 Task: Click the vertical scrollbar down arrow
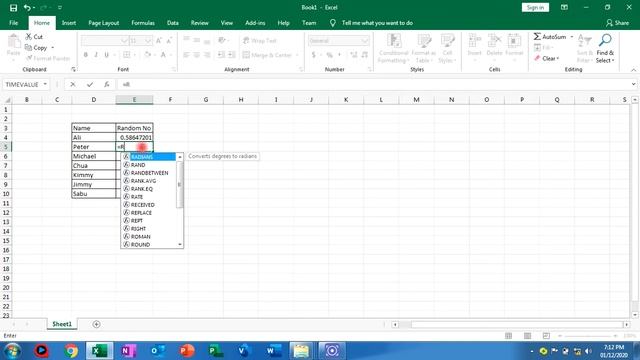coord(635,315)
